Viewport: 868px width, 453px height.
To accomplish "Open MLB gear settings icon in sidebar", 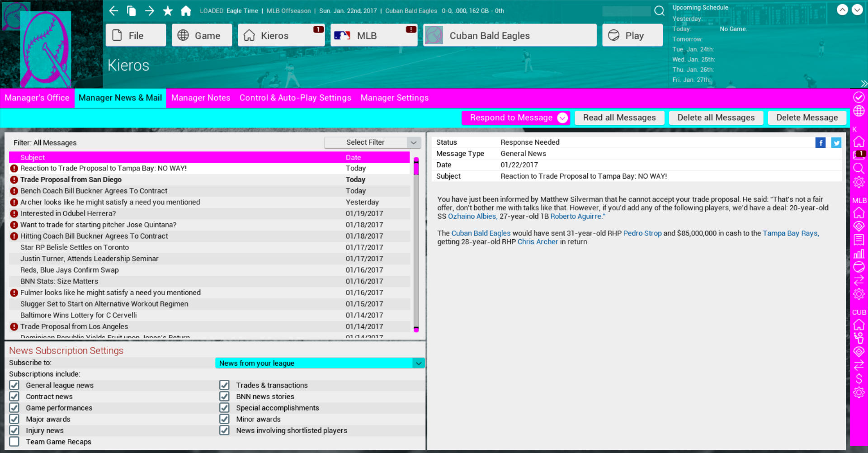I will (x=859, y=294).
